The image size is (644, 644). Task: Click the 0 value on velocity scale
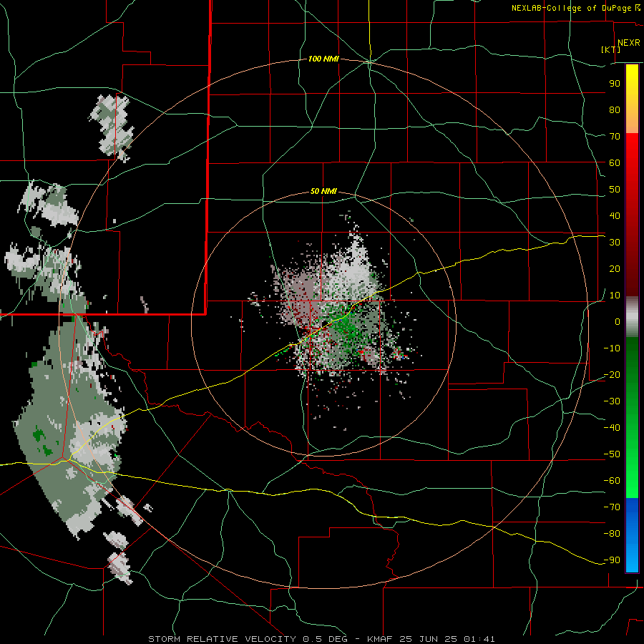[x=618, y=322]
